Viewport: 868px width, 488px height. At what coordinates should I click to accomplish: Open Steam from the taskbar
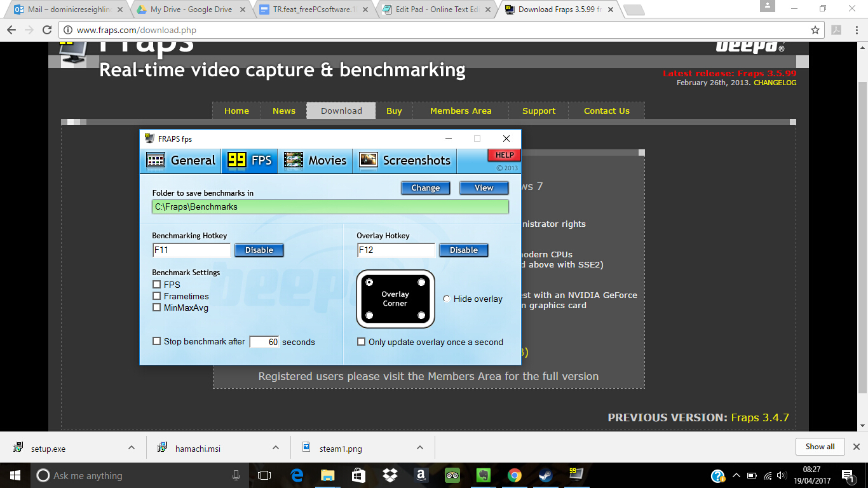pyautogui.click(x=546, y=475)
